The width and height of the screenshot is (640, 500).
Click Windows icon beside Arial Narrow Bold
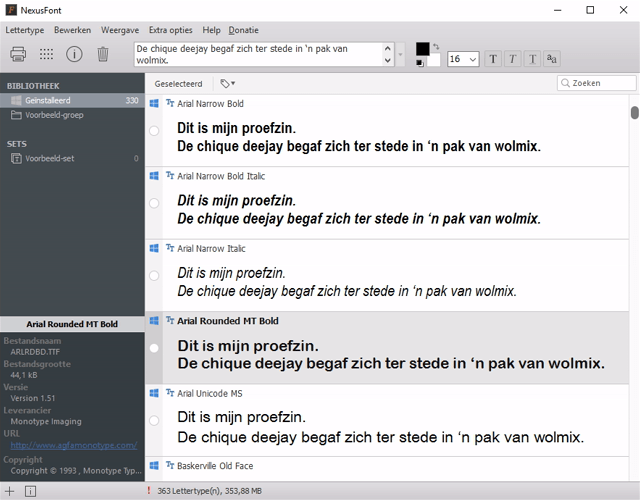point(154,103)
